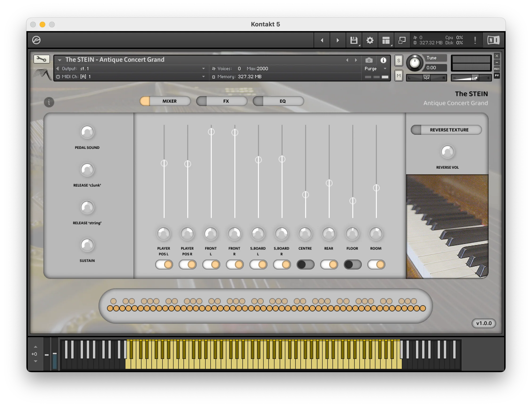Shift keyboard octave down arrow

35,361
